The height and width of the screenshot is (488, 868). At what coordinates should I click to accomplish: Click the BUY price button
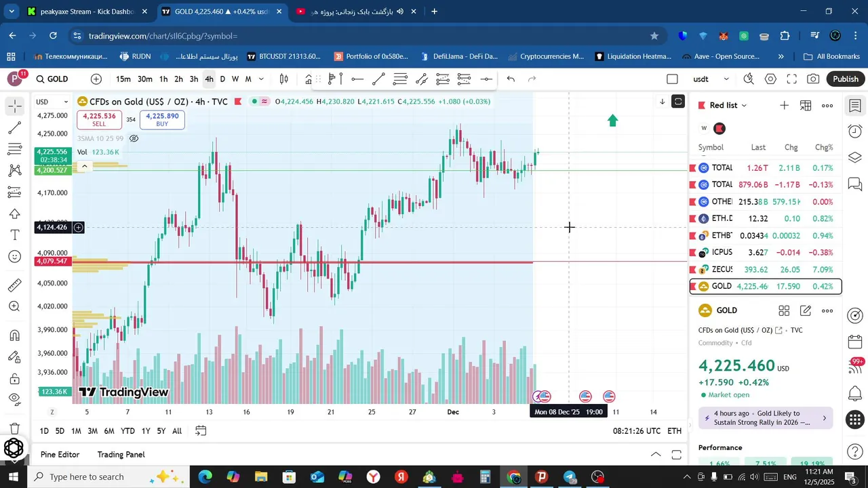162,120
